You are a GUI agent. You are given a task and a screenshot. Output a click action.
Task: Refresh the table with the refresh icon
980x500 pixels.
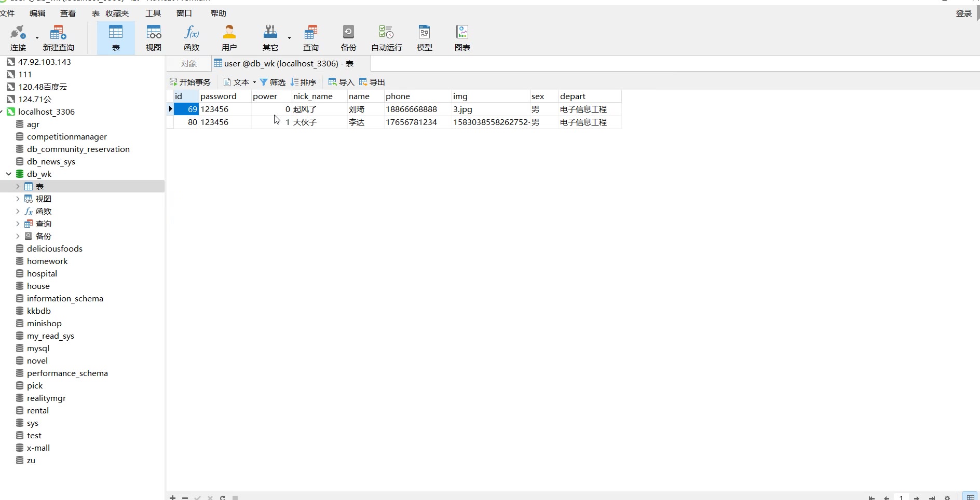click(x=223, y=497)
